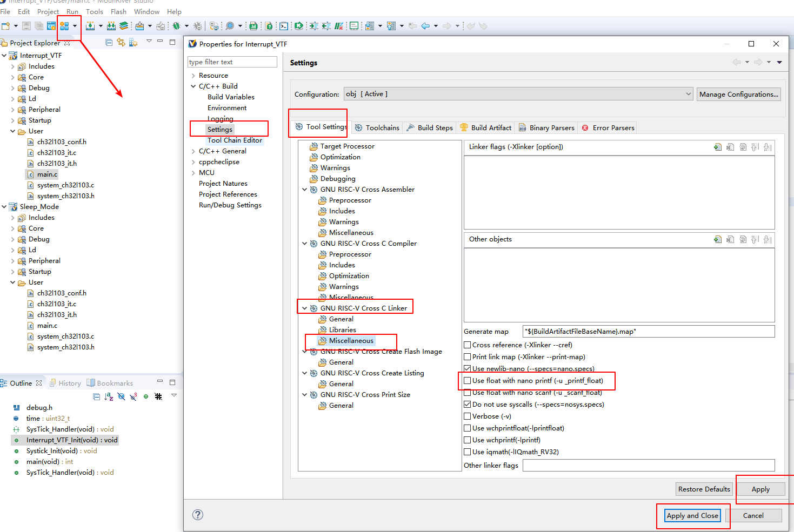Collapse the Interrupt_VTF project tree

coord(4,56)
